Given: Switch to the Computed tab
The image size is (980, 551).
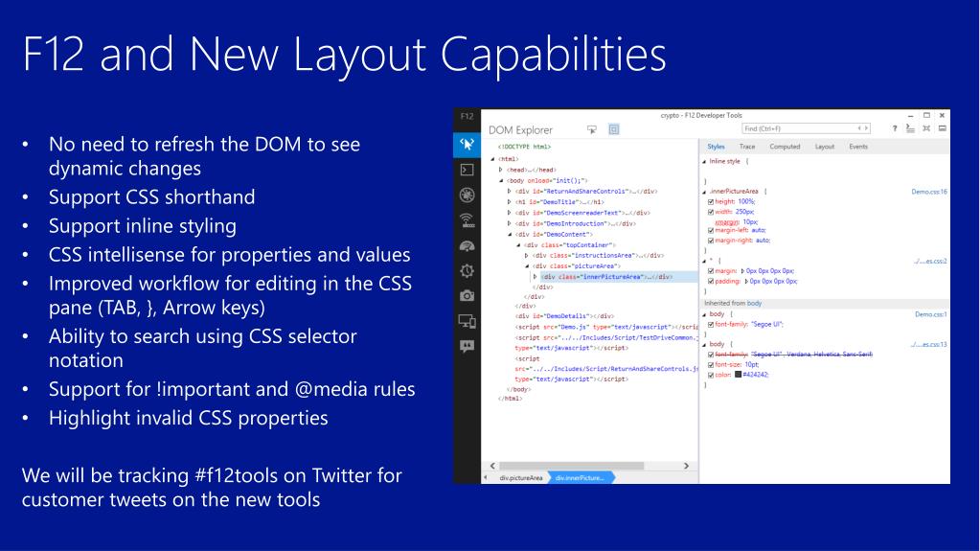Looking at the screenshot, I should 785,147.
